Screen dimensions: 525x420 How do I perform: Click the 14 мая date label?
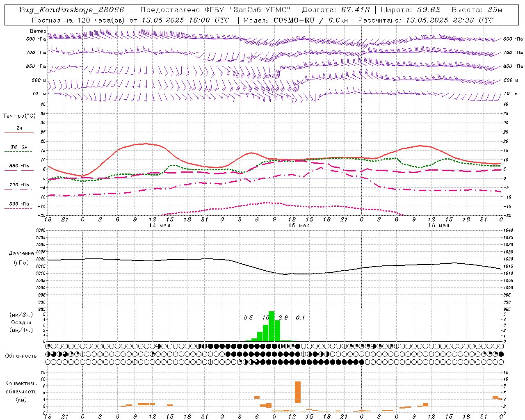click(160, 226)
